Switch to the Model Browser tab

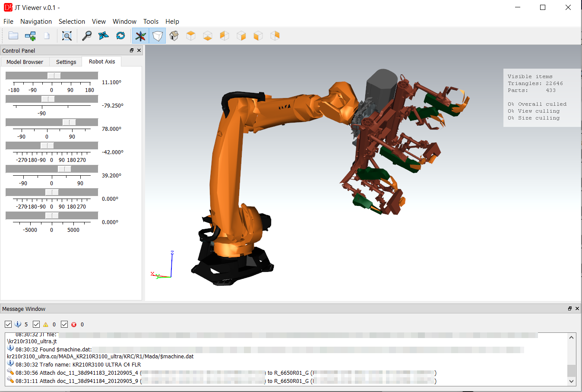click(25, 62)
